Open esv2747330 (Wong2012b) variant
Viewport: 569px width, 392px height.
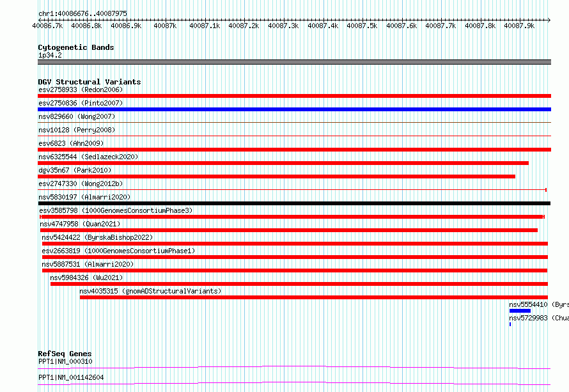coord(81,184)
